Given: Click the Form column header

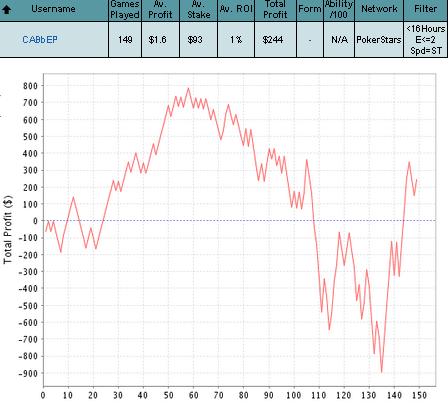Looking at the screenshot, I should click(x=310, y=9).
